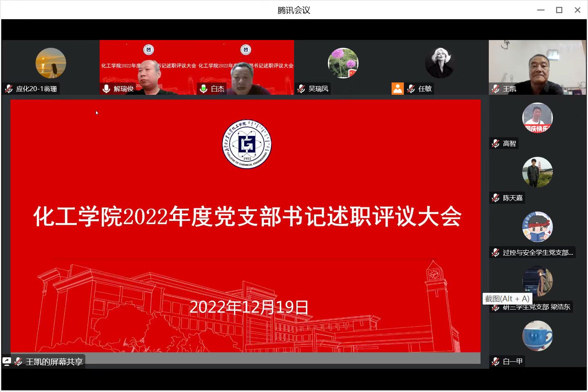This screenshot has width=588, height=392.
Task: Click the muted mic icon next to 陈天嘉
Action: tap(496, 198)
